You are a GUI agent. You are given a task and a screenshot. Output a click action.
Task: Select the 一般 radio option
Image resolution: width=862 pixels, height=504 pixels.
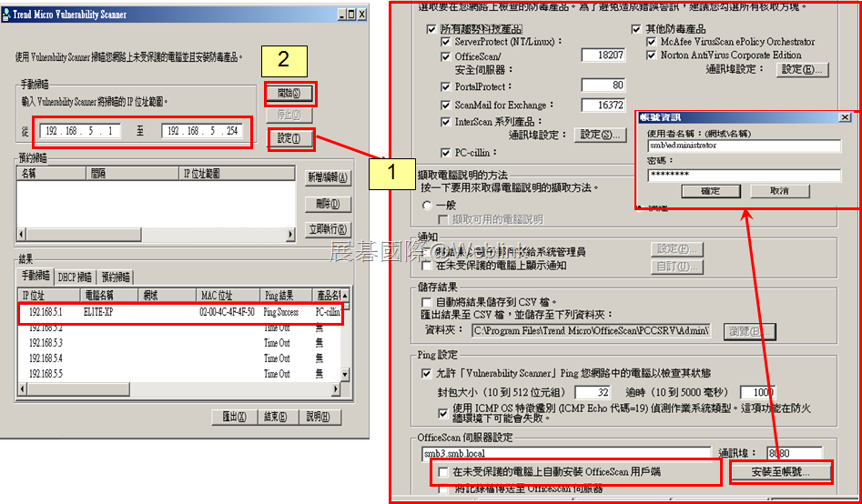point(427,205)
